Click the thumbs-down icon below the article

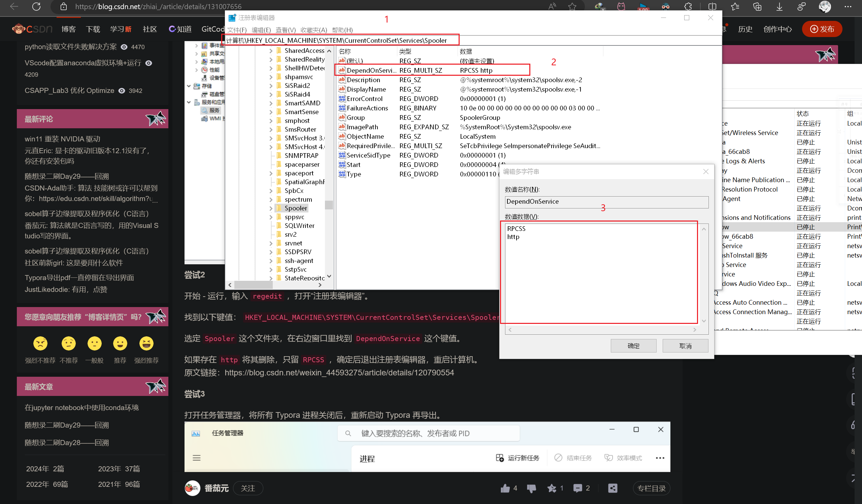tap(531, 489)
